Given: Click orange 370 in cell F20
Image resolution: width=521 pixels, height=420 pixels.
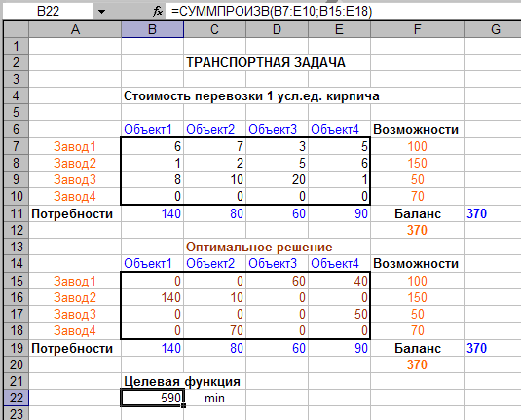Looking at the screenshot, I should pyautogui.click(x=417, y=364).
